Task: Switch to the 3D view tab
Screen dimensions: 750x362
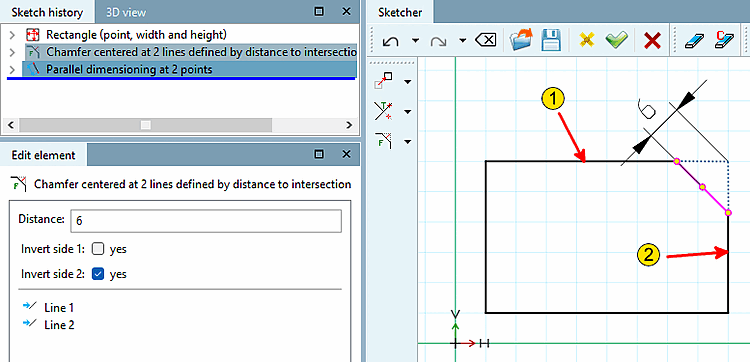Action: pos(126,12)
